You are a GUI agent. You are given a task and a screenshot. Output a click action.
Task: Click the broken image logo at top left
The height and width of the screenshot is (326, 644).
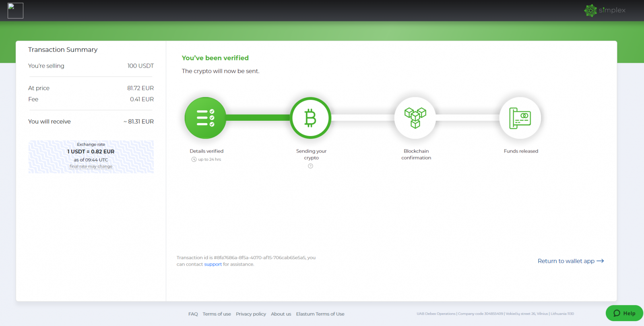[15, 10]
